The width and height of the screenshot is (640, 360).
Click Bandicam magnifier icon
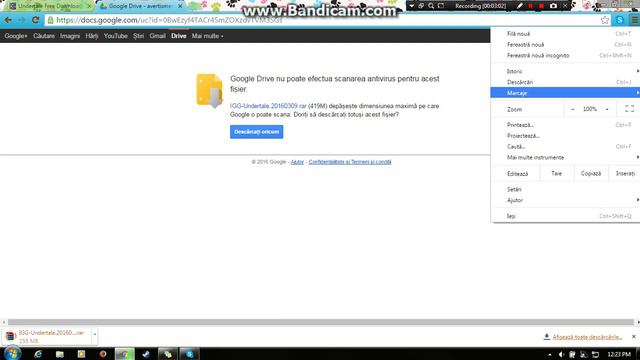tap(431, 6)
